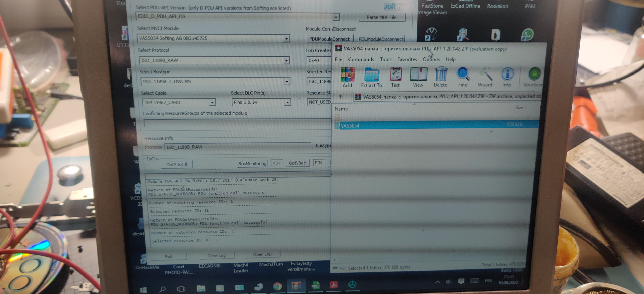Click the Open LoLi button
Viewport: 644px width, 294px height.
(262, 254)
